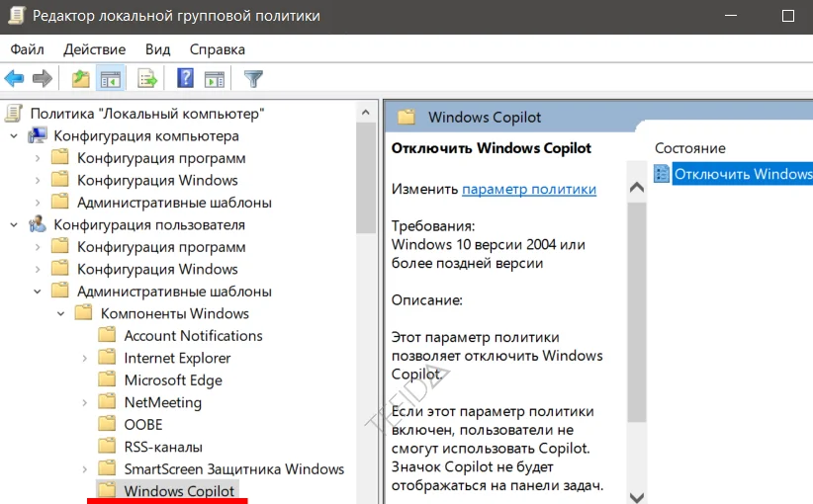Collapse the Конфигурация компьютера node
The width and height of the screenshot is (813, 504).
pos(14,136)
